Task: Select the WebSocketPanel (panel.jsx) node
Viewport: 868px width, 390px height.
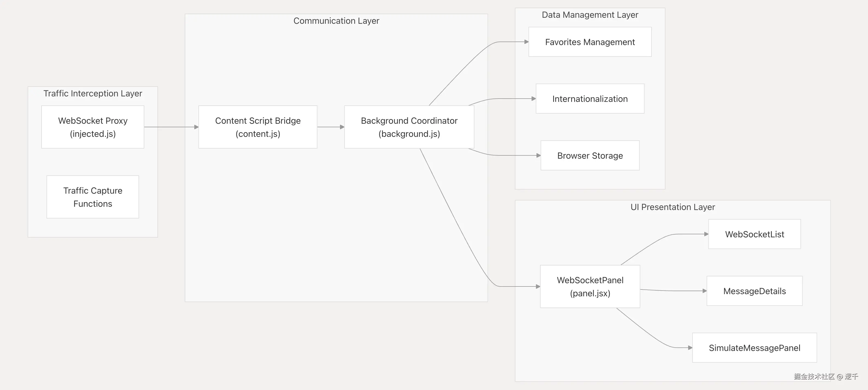Action: pyautogui.click(x=590, y=286)
